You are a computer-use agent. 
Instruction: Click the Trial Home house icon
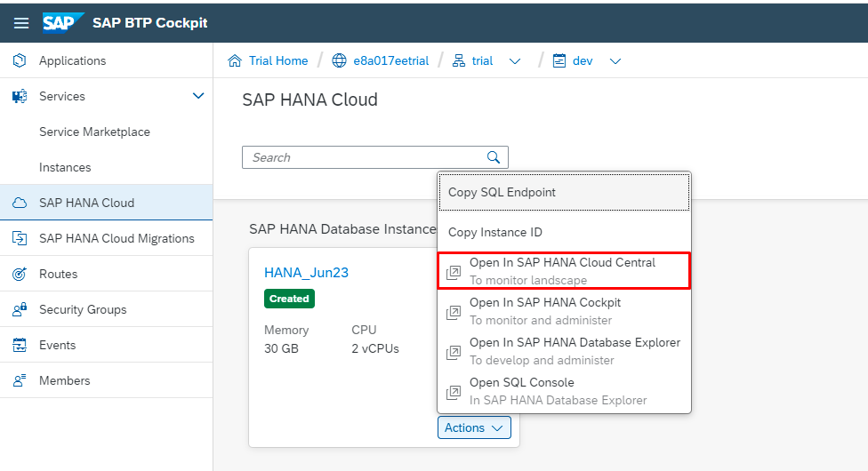[235, 61]
